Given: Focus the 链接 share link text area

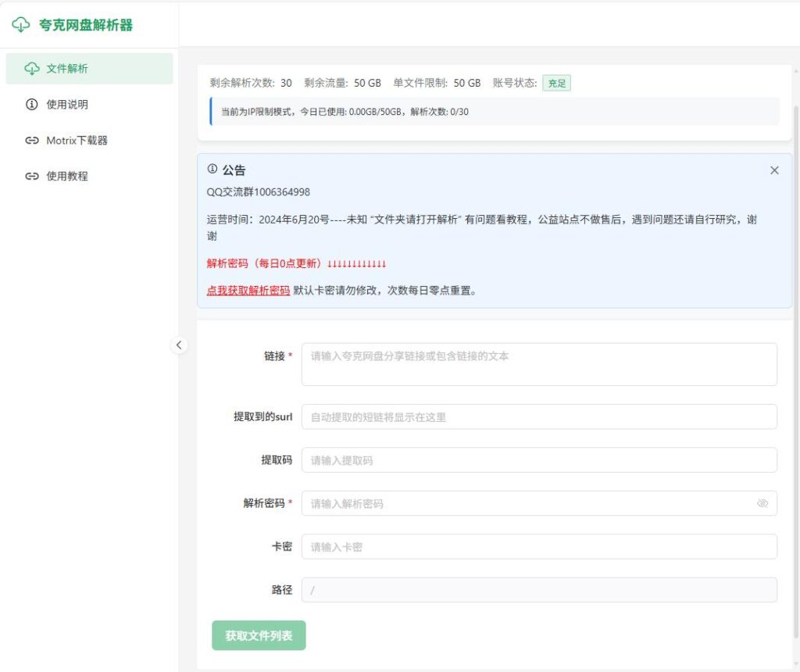Looking at the screenshot, I should 539,364.
